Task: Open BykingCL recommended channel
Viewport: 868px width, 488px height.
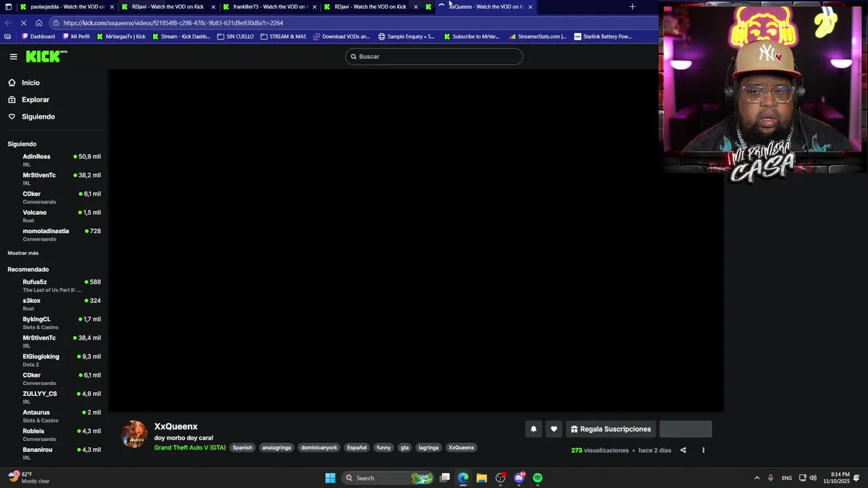Action: click(x=54, y=323)
